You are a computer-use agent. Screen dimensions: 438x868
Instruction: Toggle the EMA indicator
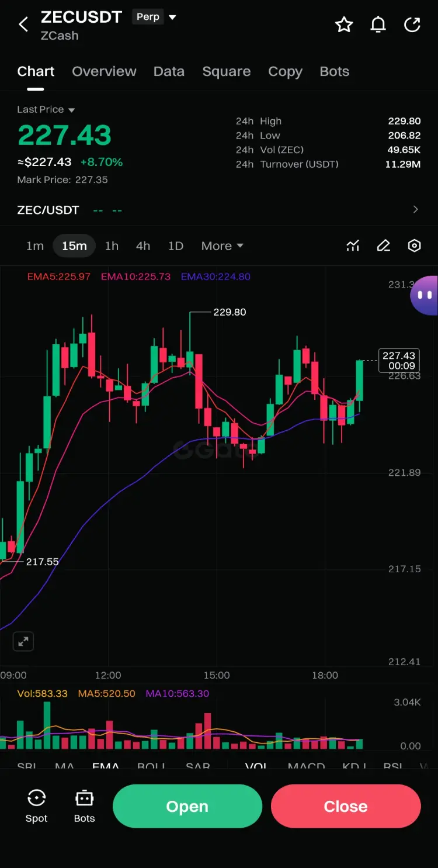tap(106, 765)
